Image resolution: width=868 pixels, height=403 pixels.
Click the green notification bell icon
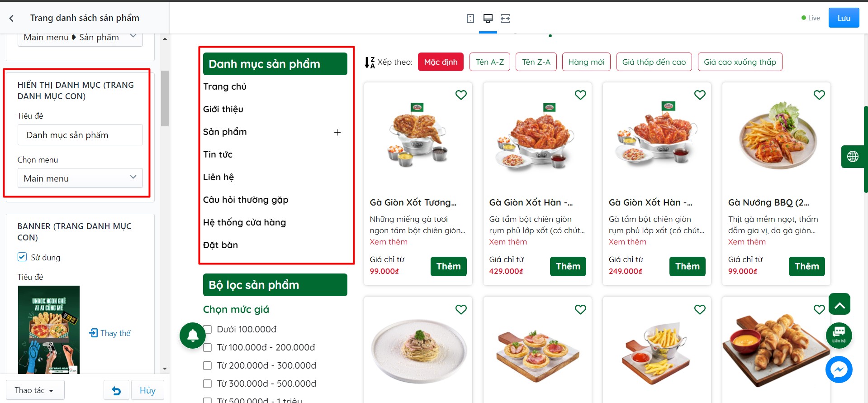pos(193,336)
